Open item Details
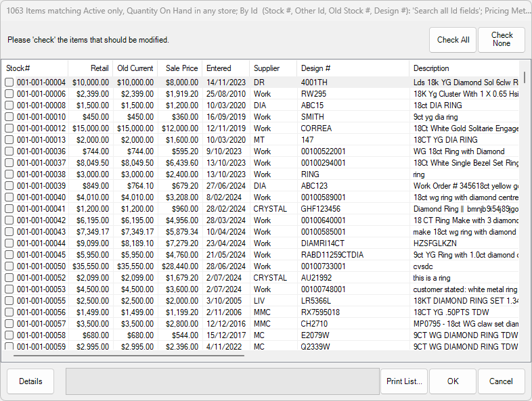 coord(30,381)
